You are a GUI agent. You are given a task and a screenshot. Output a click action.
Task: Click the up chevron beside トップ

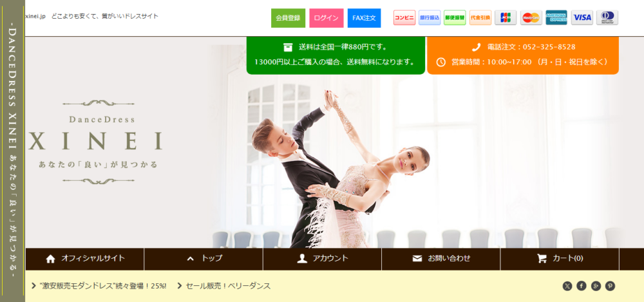coord(190,259)
